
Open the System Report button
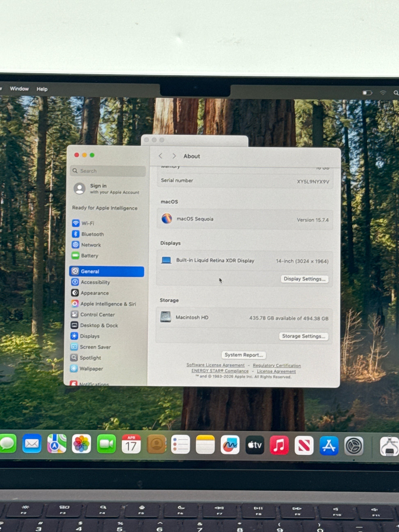pos(243,355)
